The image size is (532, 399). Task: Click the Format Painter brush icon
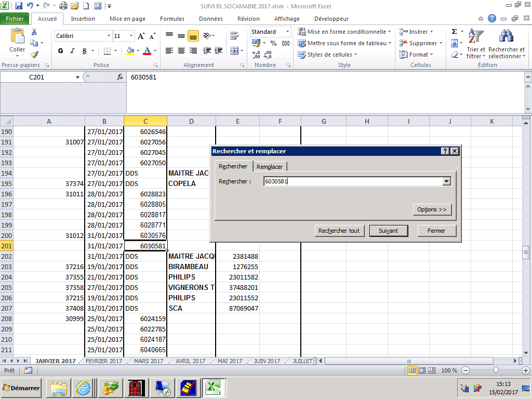coord(34,54)
